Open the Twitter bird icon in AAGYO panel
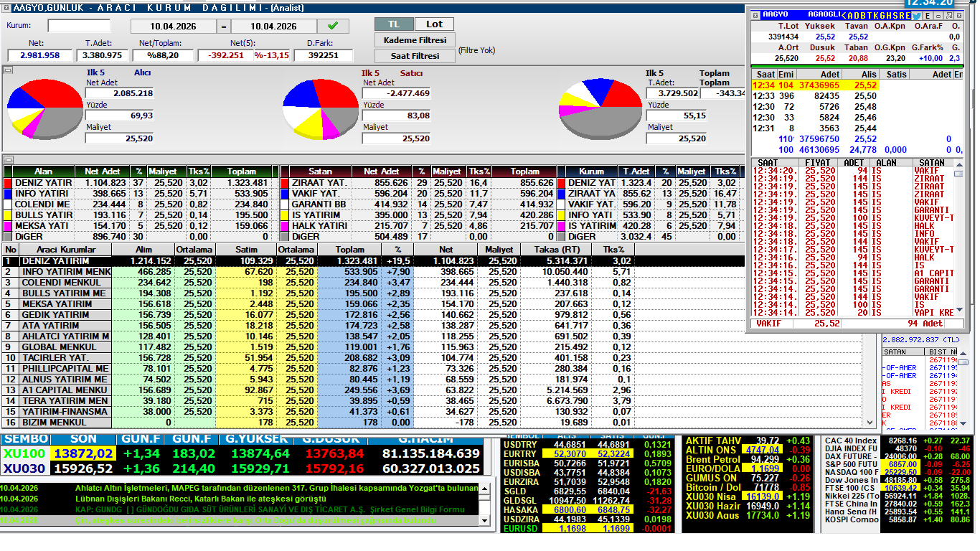Image resolution: width=980 pixels, height=551 pixels. [x=916, y=15]
